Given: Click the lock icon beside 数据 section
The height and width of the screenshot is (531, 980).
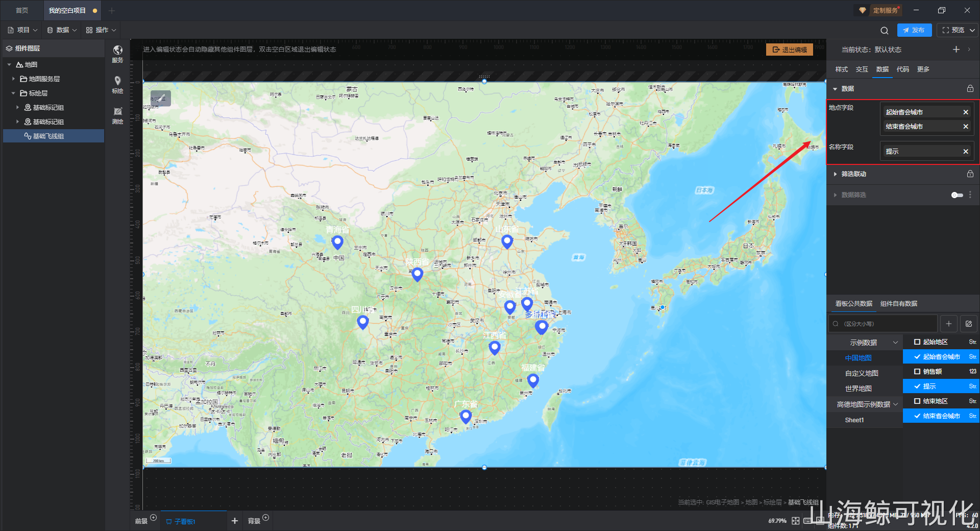Looking at the screenshot, I should [x=970, y=88].
